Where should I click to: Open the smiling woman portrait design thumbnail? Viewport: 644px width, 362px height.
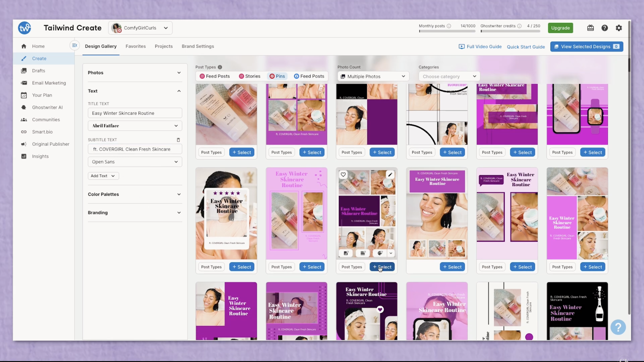coord(437,214)
